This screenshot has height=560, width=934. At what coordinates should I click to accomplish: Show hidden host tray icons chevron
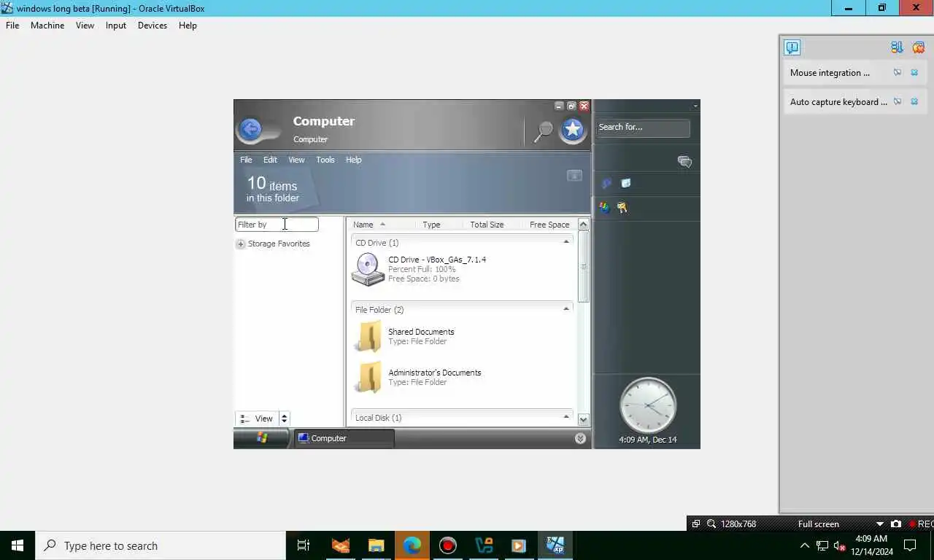pyautogui.click(x=805, y=545)
